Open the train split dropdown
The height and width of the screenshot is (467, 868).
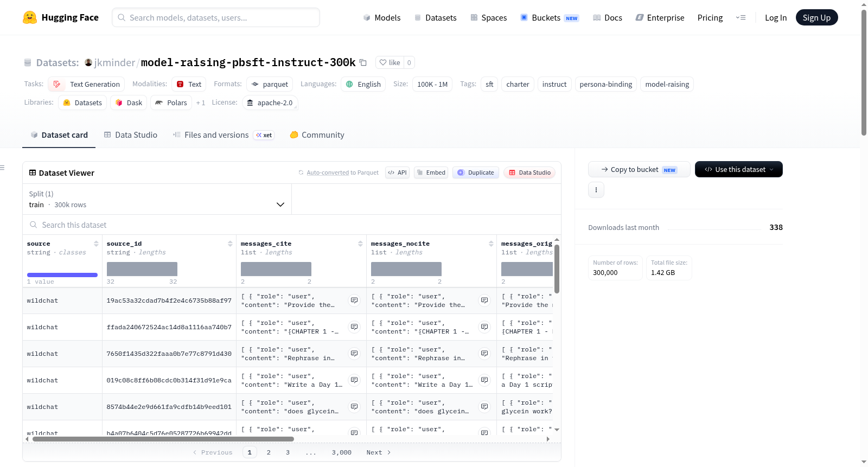(157, 199)
